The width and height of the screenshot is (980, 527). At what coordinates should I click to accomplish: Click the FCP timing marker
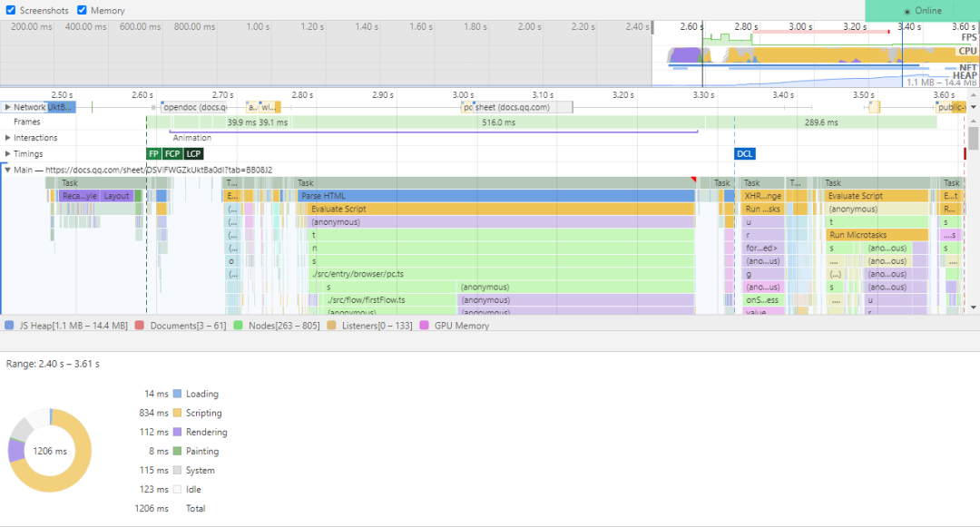point(171,153)
